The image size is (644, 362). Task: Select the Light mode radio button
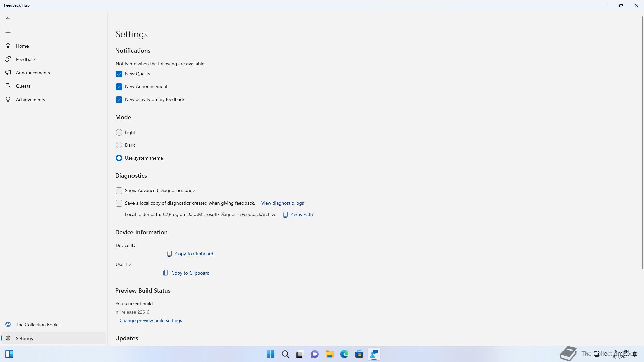(x=119, y=132)
